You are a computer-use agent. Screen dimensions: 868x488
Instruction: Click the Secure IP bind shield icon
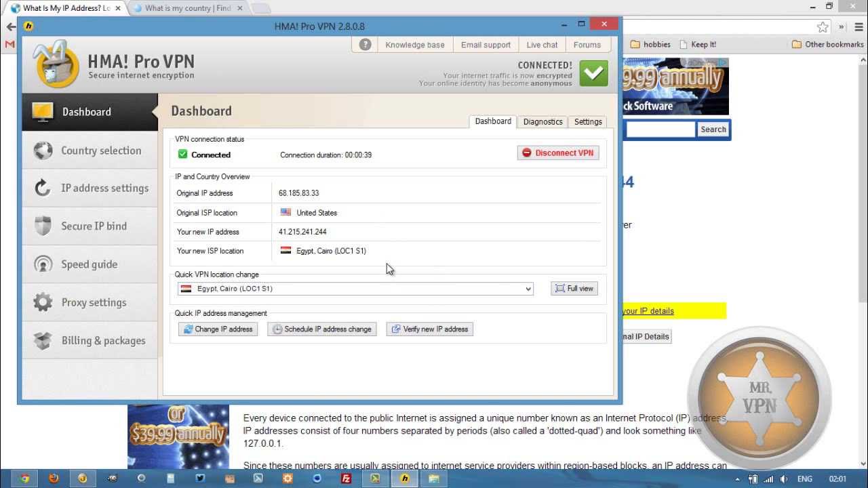coord(43,226)
